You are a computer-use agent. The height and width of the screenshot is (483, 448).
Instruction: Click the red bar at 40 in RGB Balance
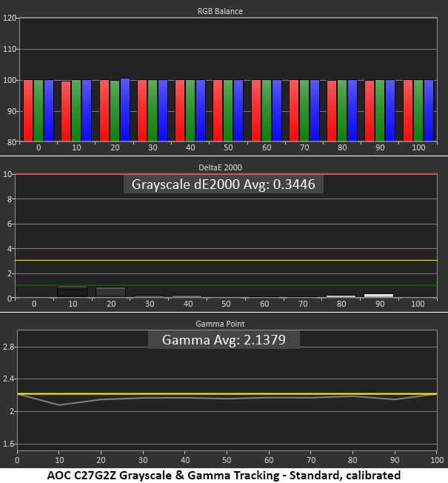[180, 110]
